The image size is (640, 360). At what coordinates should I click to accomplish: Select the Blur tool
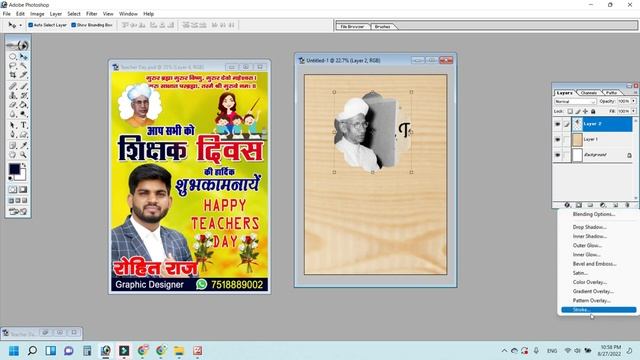(13, 114)
